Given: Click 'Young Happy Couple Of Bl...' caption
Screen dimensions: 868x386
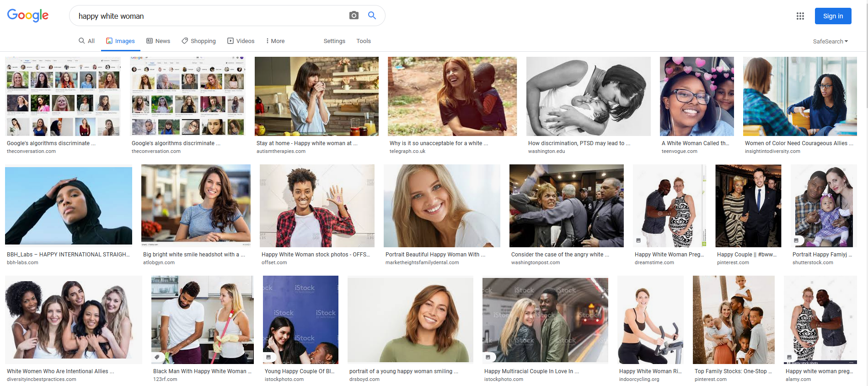Looking at the screenshot, I should [x=300, y=371].
